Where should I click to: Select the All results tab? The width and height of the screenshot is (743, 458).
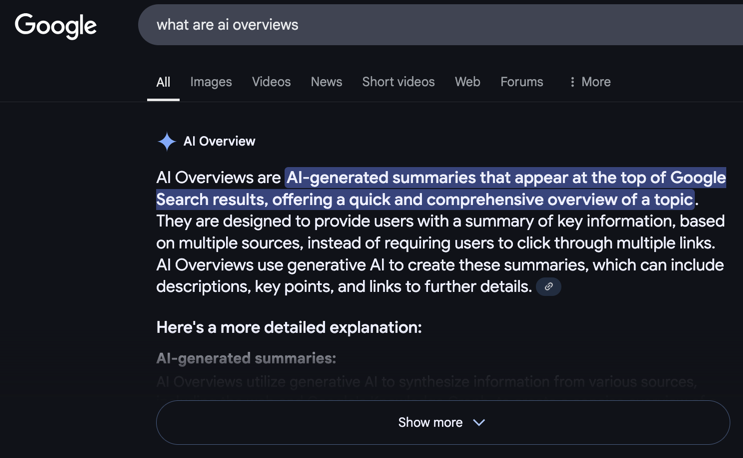pos(163,82)
